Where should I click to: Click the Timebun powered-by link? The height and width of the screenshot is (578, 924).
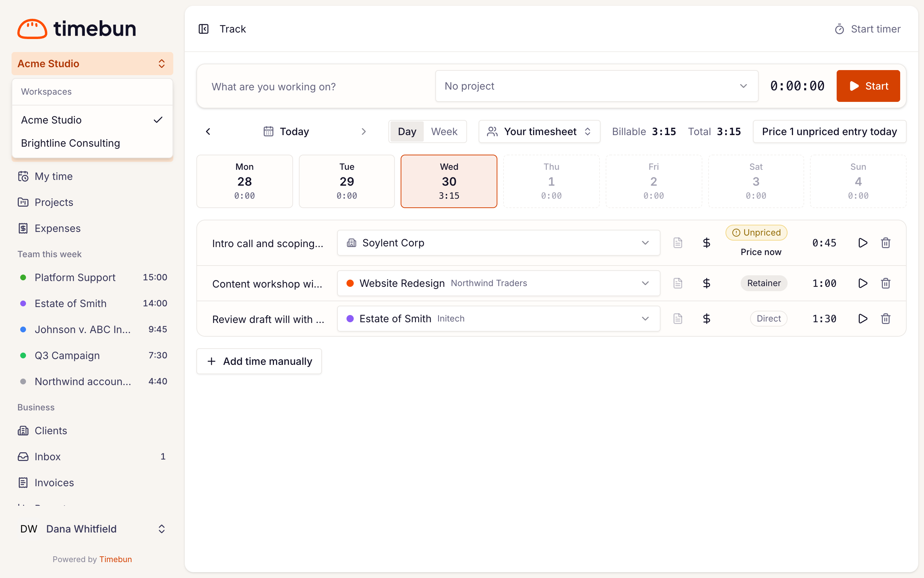point(115,559)
